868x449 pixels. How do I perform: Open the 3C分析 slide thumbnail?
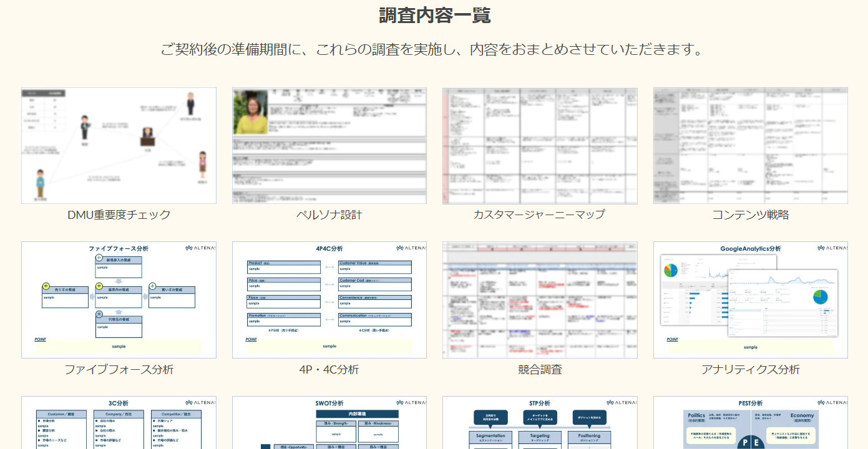click(x=119, y=423)
